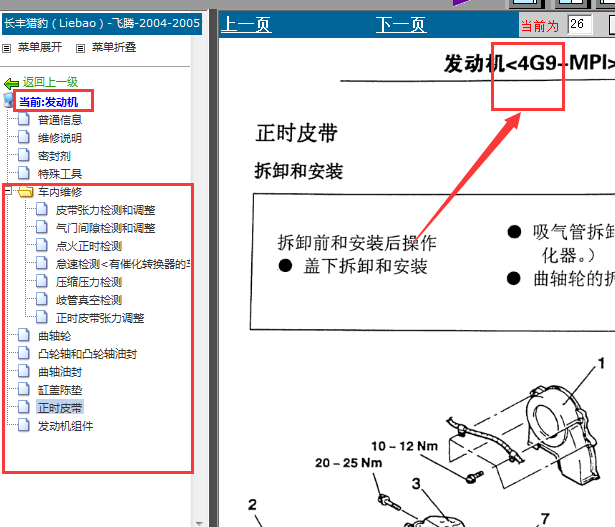Click the document icon beside 曲轴油封
The width and height of the screenshot is (615, 527).
[24, 371]
